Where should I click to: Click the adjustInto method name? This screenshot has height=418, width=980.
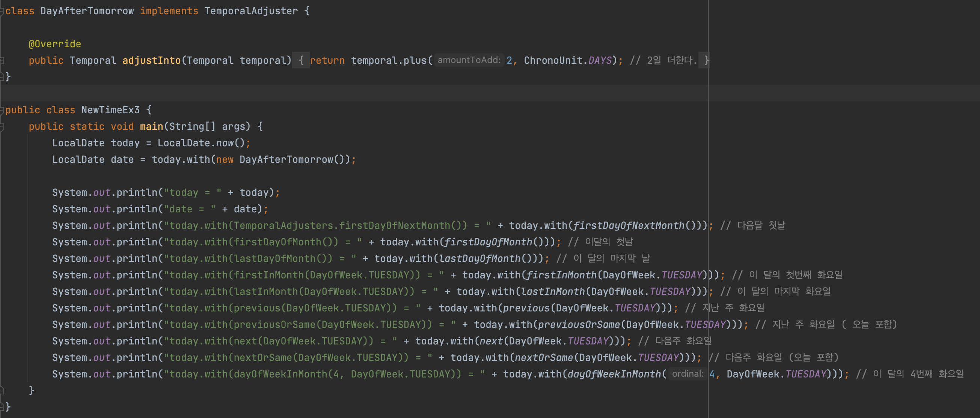pyautogui.click(x=151, y=60)
